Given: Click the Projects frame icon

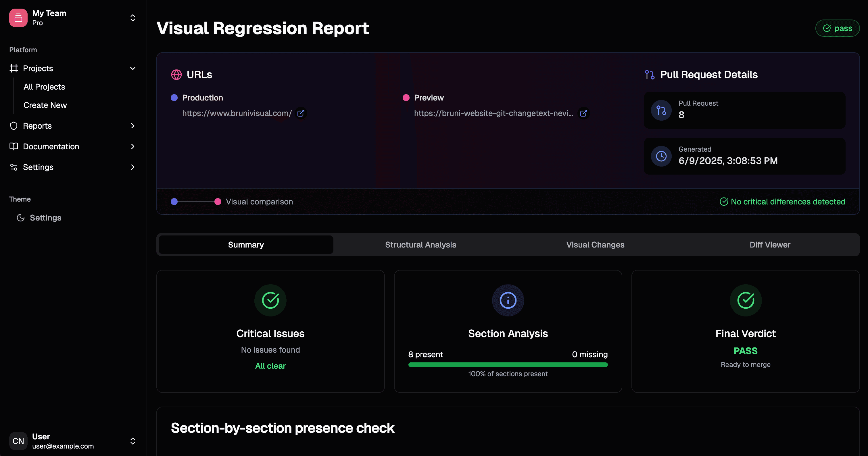Looking at the screenshot, I should 14,68.
